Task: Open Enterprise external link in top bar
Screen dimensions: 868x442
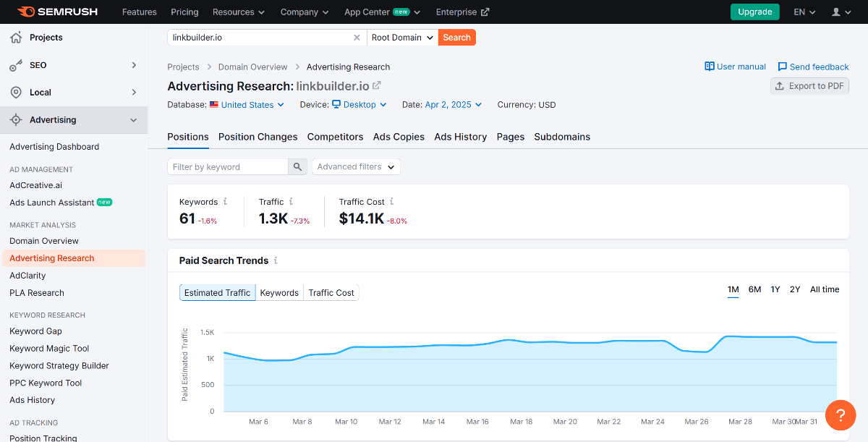Action: click(x=463, y=12)
